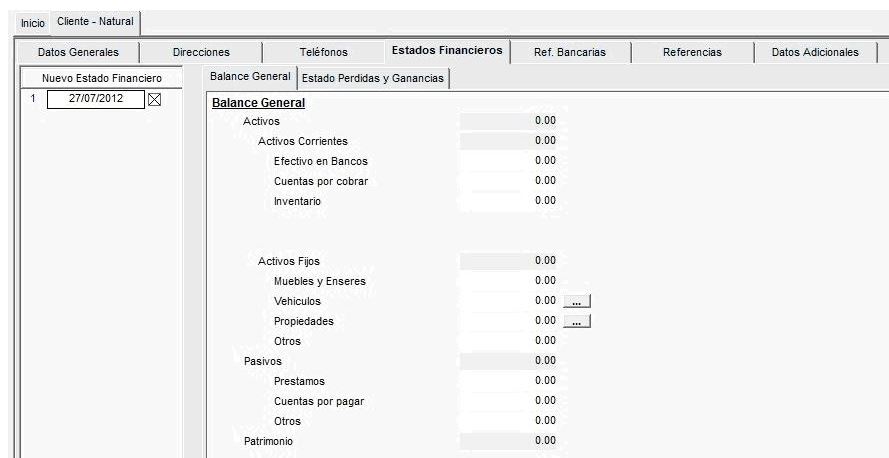Edit the Inventario amount field

tap(509, 201)
